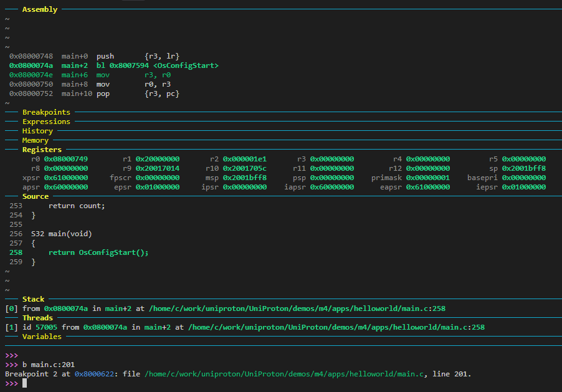Screen dimensions: 562x392
Task: Click basepri register value 0x00000000
Action: tap(524, 178)
